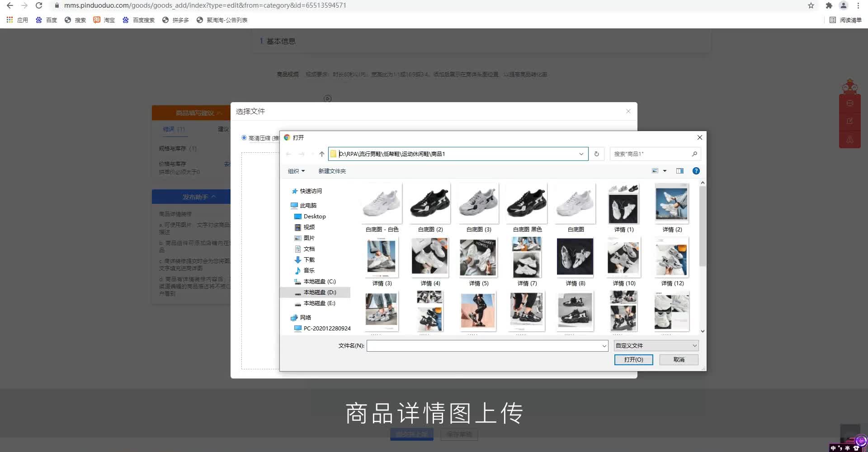Screen dimensions: 868x452
Task: Bookmark the page with the star icon
Action: (811, 5)
